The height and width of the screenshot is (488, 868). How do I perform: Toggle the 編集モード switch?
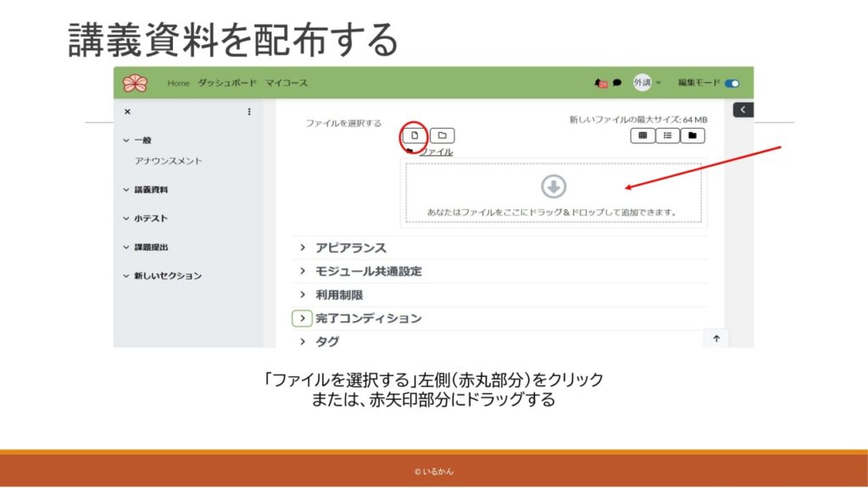pos(732,83)
